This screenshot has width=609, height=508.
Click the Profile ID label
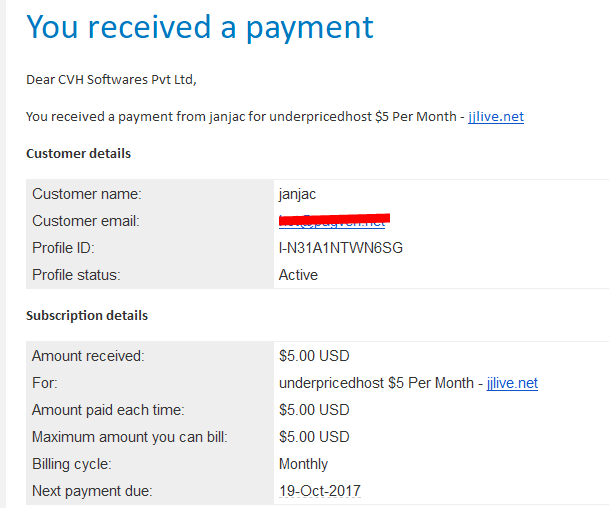(x=63, y=248)
